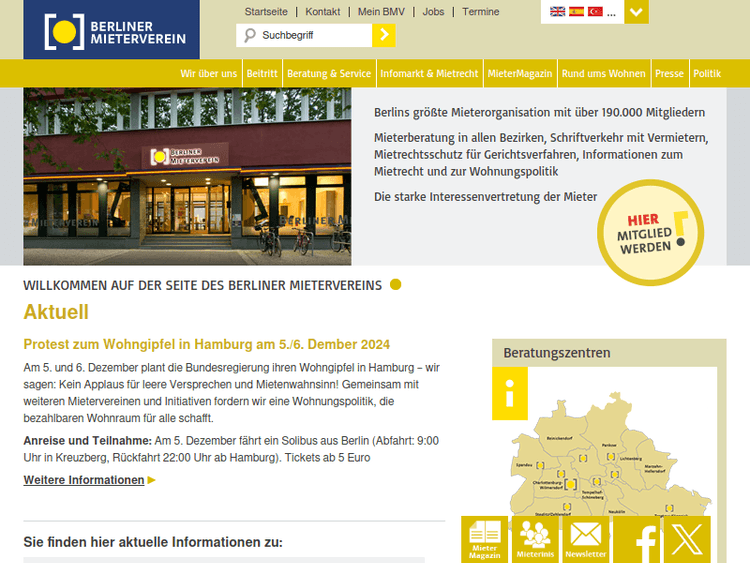
Task: Open the X (Twitter) icon tile
Action: point(687,540)
